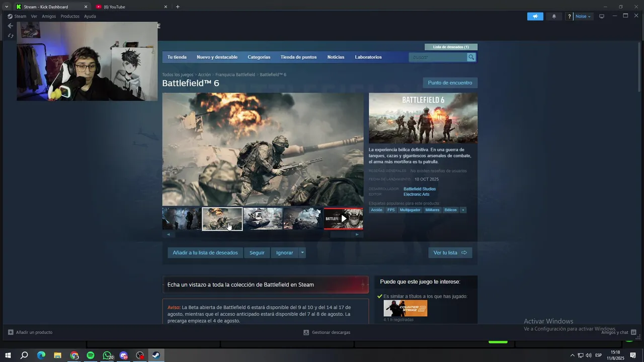Image resolution: width=644 pixels, height=362 pixels.
Task: Open Steam notifications bell
Action: (x=554, y=17)
